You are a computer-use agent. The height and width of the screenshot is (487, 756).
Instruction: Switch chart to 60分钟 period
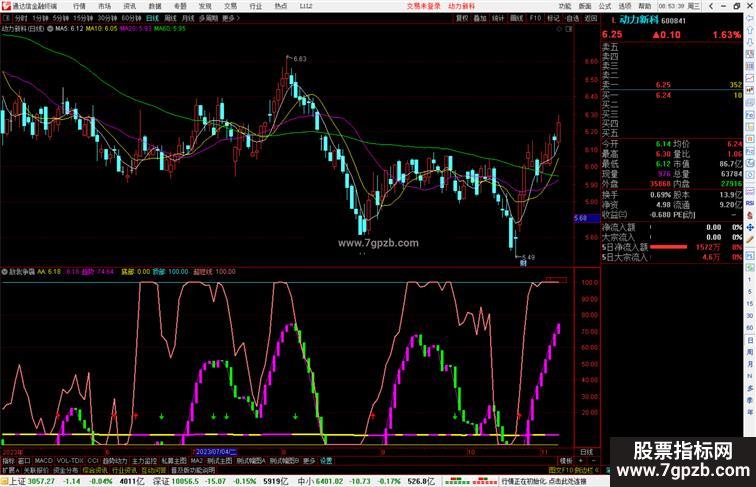[131, 18]
